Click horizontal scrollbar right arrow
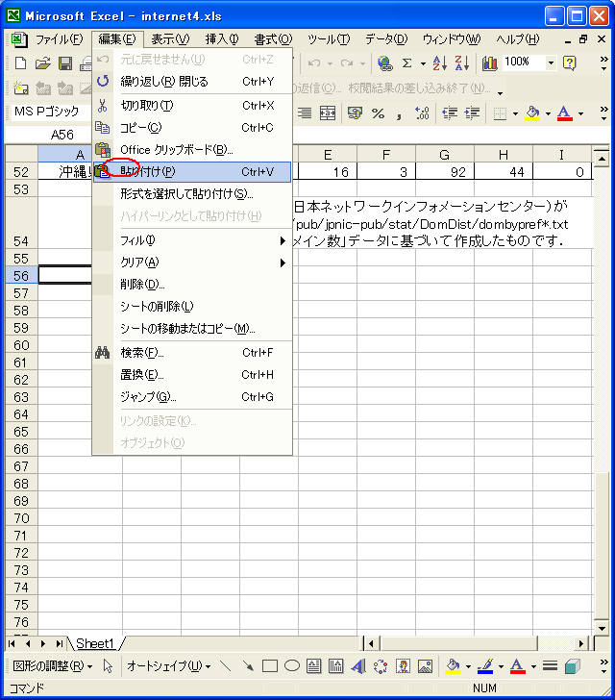The height and width of the screenshot is (700, 615). 580,644
